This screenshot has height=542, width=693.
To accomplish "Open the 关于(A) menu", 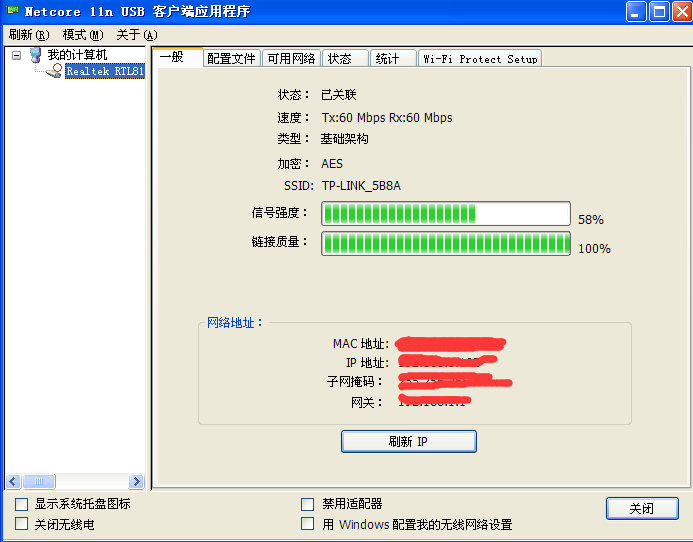I will 137,34.
